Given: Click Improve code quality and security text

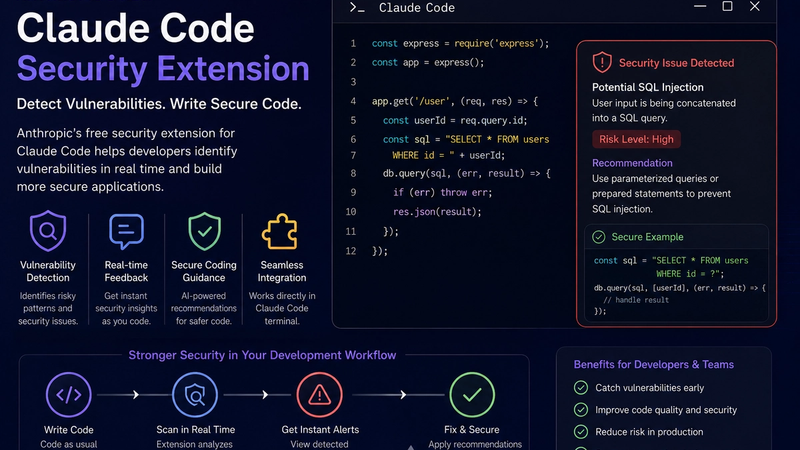Looking at the screenshot, I should [x=666, y=410].
